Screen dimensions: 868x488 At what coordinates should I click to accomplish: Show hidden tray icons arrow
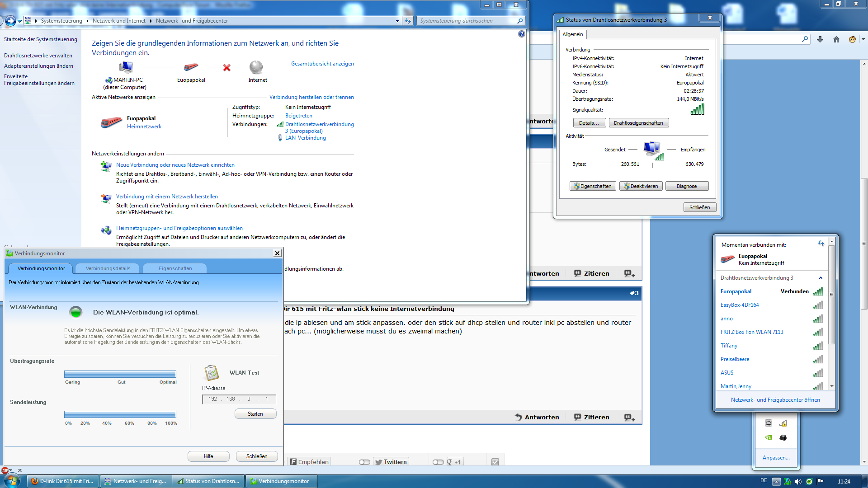(x=776, y=482)
